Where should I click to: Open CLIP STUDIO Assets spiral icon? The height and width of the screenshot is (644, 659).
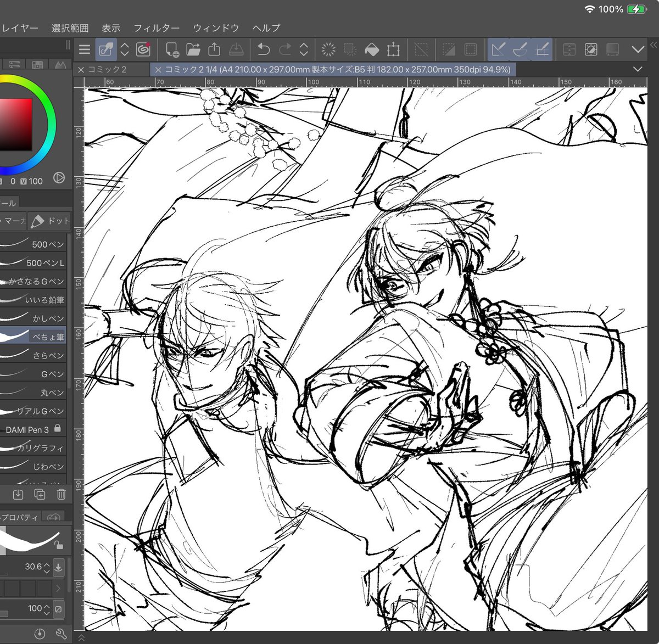[143, 49]
